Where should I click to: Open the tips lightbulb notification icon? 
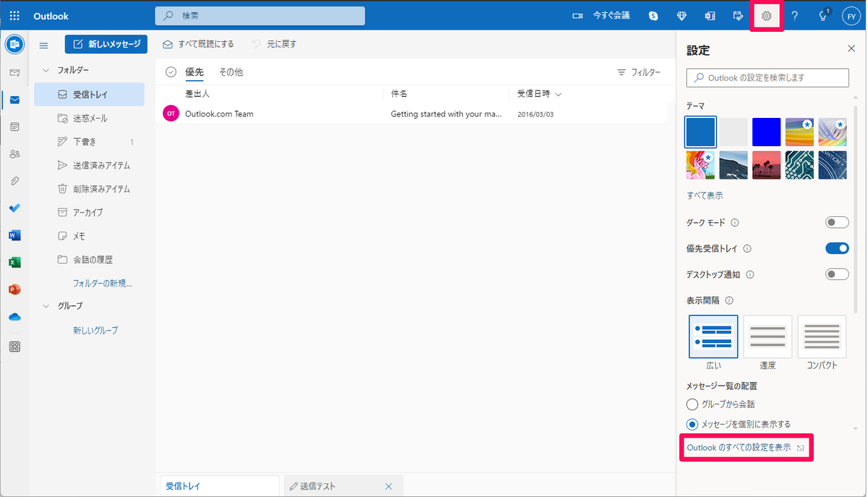coord(822,16)
